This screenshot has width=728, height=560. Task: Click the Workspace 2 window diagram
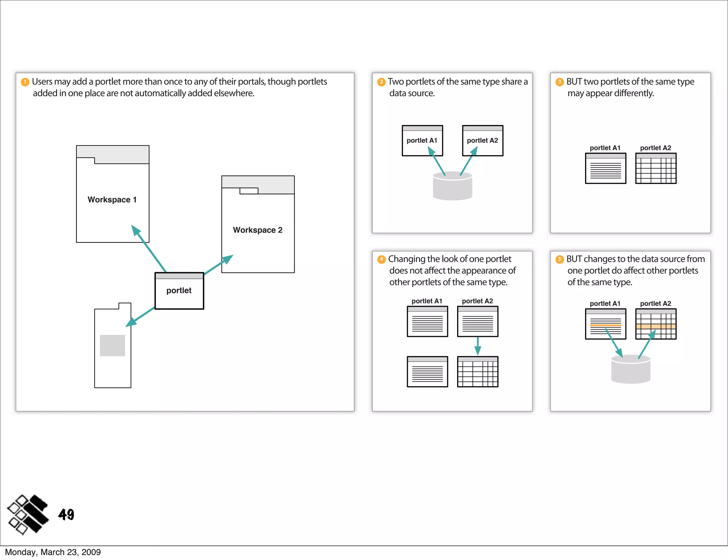(x=258, y=224)
